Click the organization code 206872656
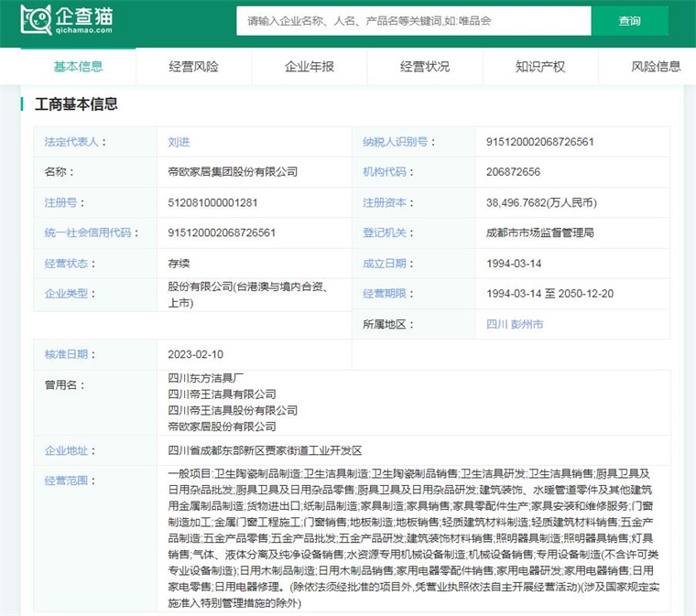The image size is (696, 616). [x=513, y=172]
